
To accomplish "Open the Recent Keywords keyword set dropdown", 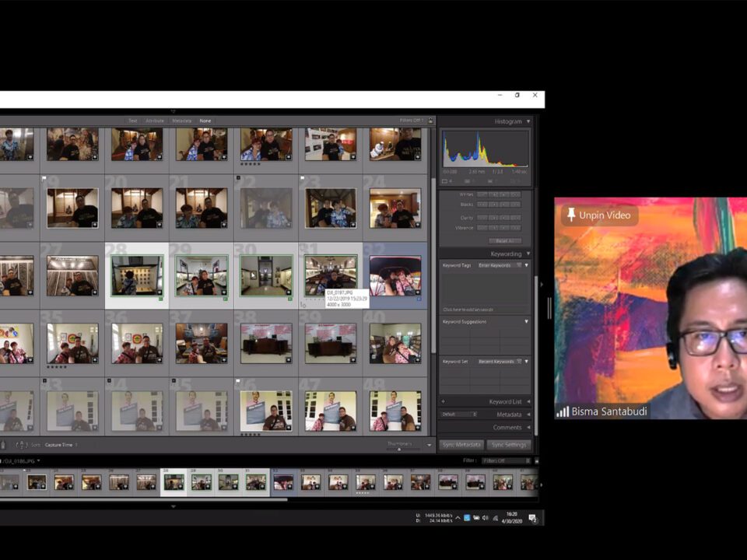I will click(x=499, y=362).
